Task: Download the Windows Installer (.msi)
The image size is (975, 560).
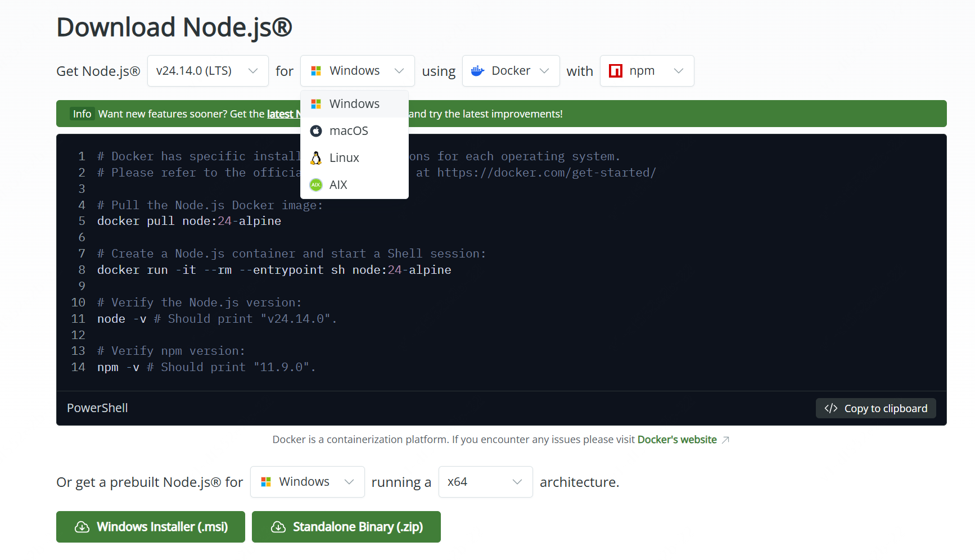Action: point(151,527)
